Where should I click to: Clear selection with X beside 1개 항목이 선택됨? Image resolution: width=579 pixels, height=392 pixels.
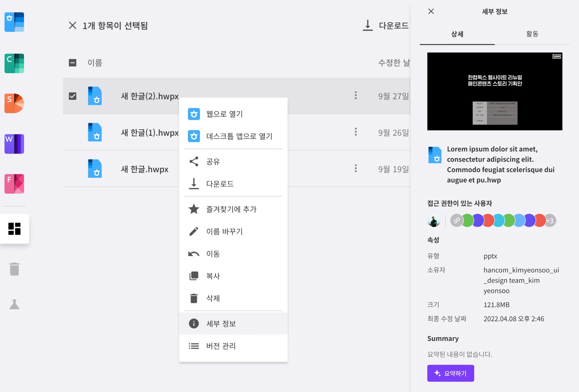click(73, 25)
